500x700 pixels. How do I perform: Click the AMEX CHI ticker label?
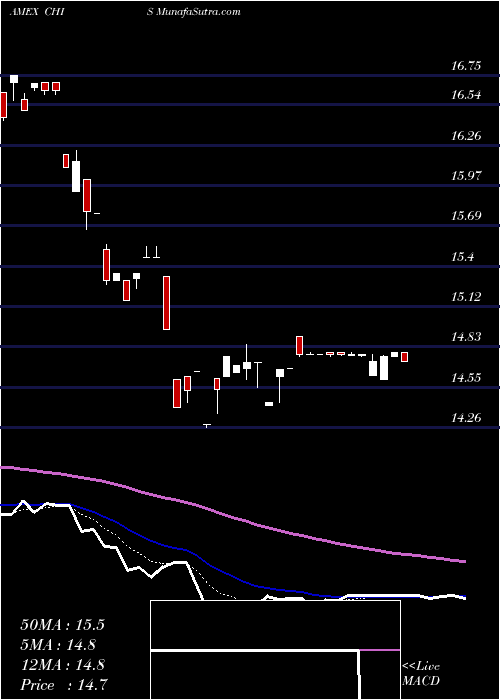coord(37,12)
